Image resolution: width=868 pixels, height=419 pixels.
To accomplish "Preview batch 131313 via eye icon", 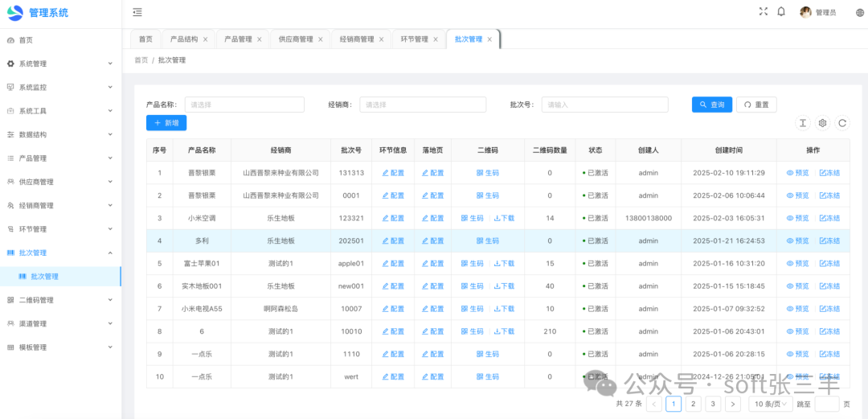I will tap(797, 173).
